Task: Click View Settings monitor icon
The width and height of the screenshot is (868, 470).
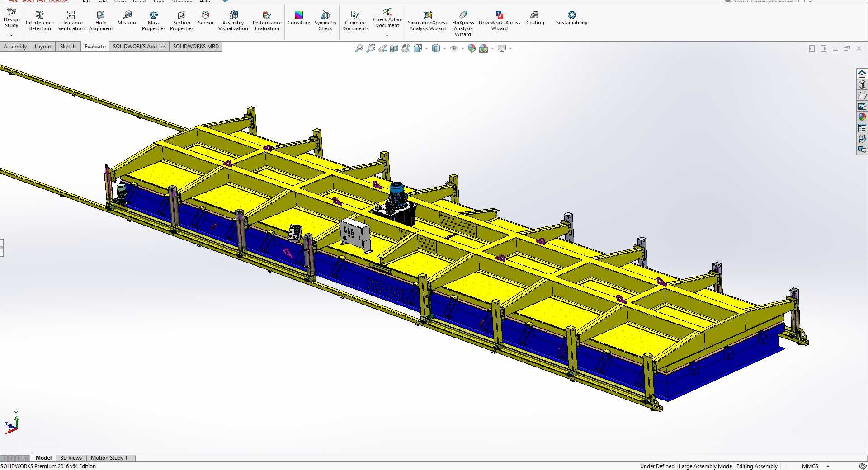Action: pos(502,48)
